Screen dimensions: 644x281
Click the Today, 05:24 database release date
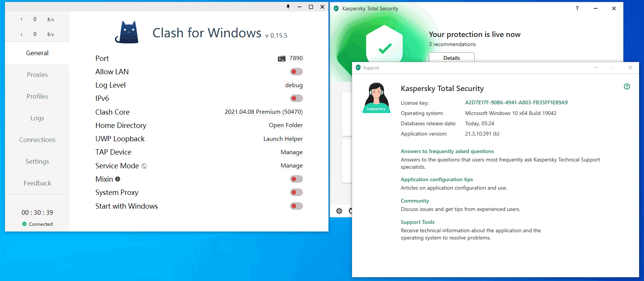480,123
